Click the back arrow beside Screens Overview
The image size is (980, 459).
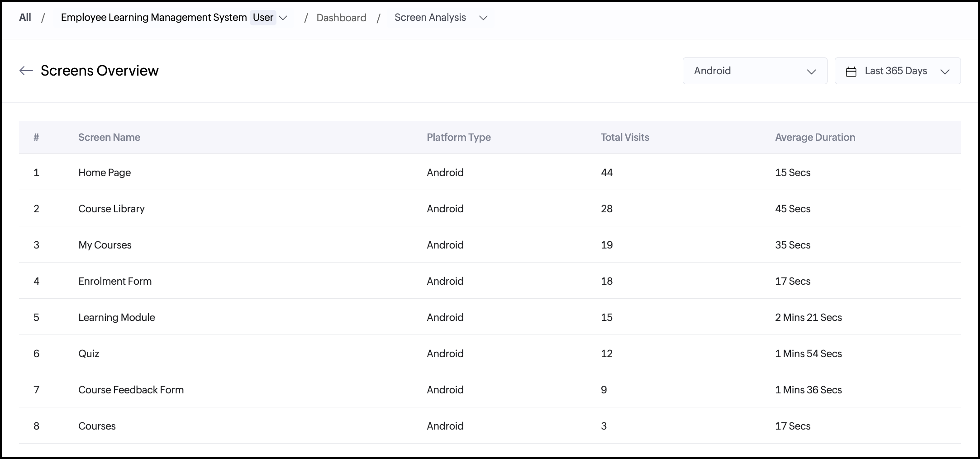(26, 71)
